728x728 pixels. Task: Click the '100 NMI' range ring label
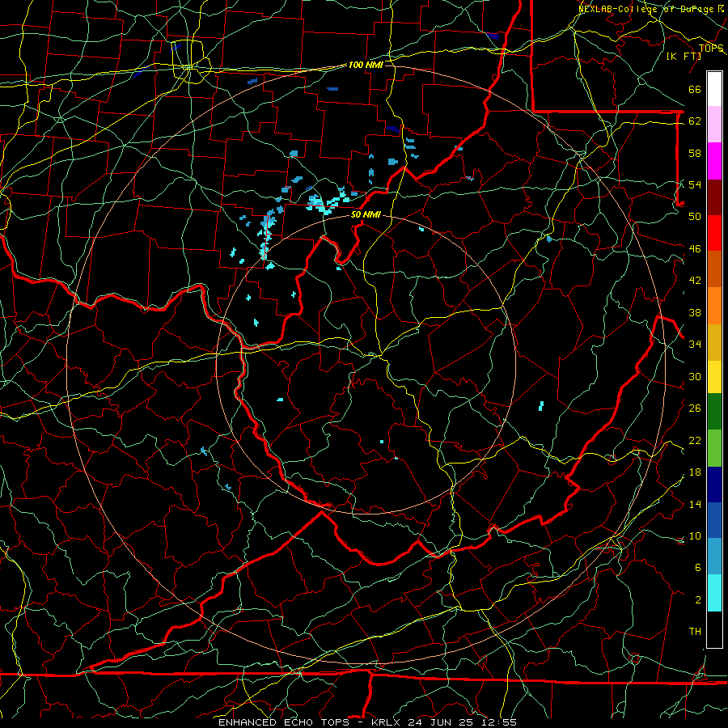point(366,65)
